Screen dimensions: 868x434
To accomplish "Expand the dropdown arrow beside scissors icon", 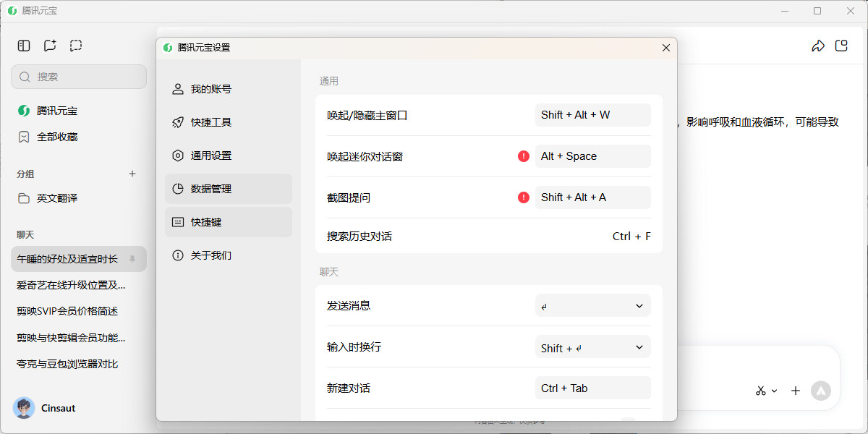I will pyautogui.click(x=774, y=391).
